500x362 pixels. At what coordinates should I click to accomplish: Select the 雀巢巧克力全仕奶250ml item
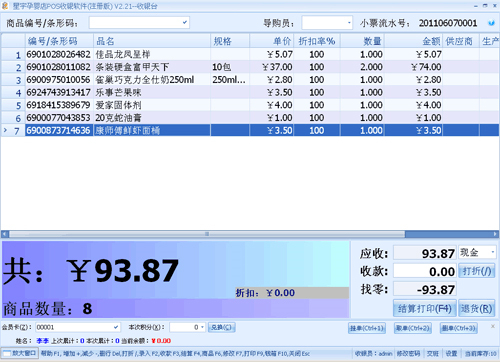145,80
